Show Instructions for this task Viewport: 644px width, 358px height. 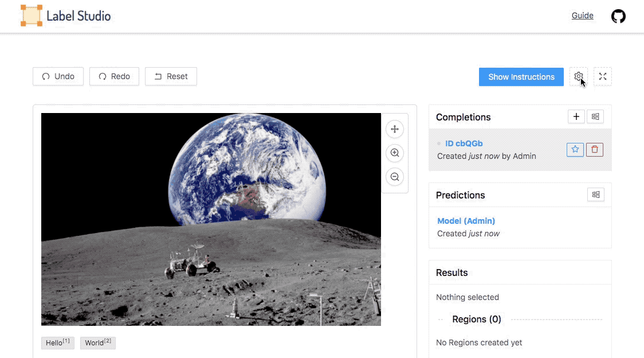tap(521, 77)
